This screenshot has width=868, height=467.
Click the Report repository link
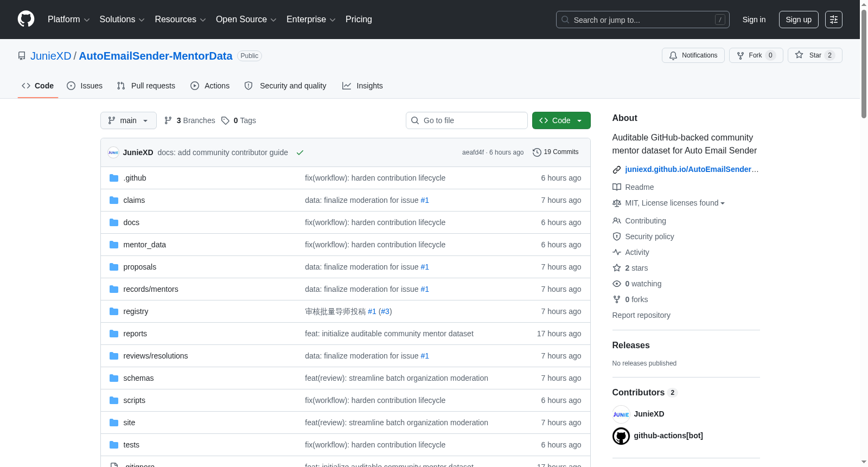641,315
